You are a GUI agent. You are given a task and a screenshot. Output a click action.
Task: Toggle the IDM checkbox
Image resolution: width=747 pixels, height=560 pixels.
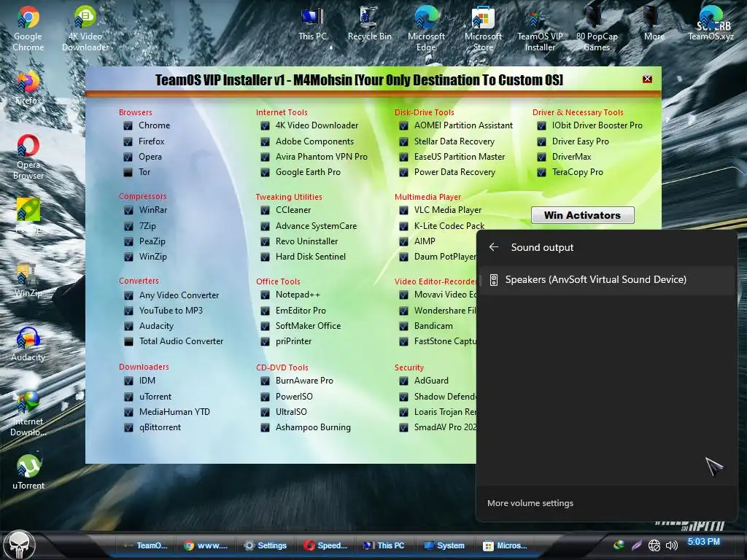(x=128, y=381)
